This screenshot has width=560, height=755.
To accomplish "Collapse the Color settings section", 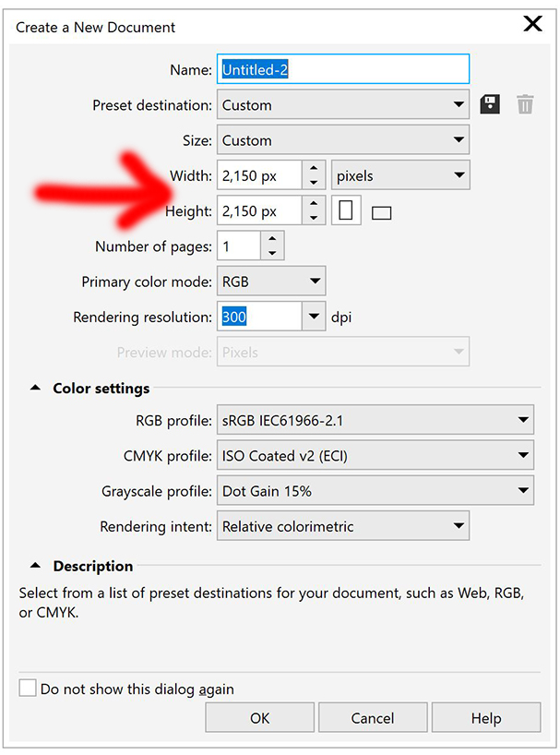I will coord(35,388).
